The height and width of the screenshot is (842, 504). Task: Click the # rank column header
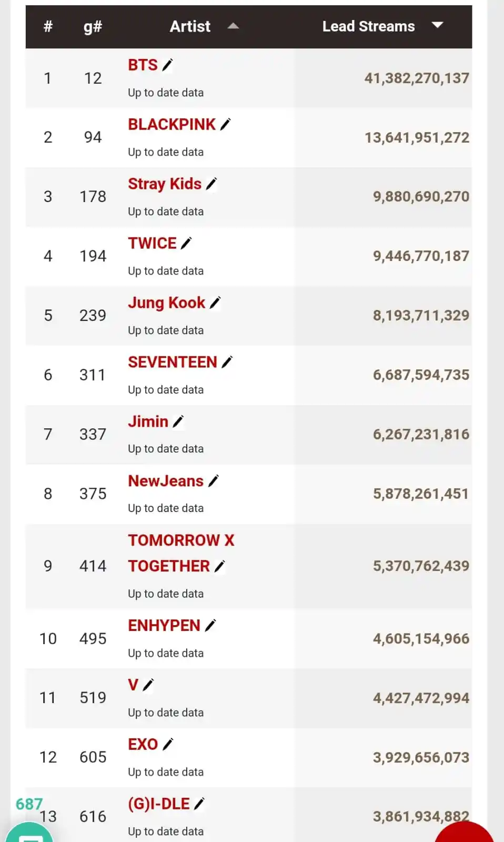point(48,26)
